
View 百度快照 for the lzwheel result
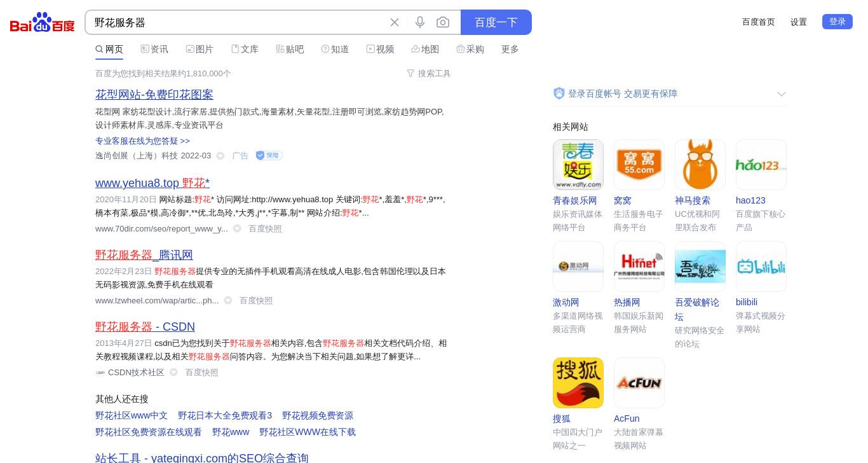(x=256, y=300)
